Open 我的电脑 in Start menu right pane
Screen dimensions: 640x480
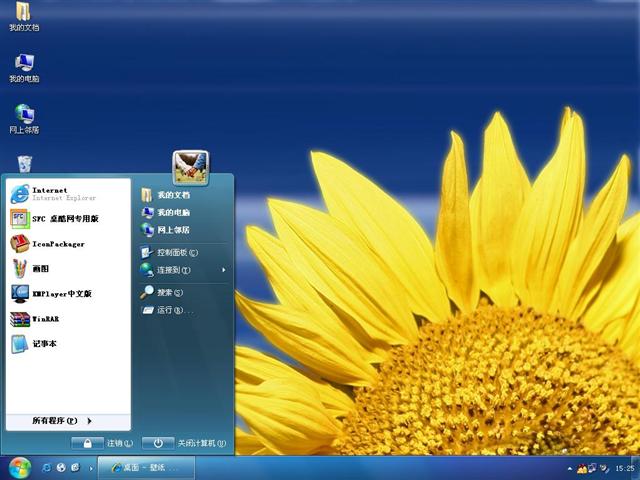[183, 213]
